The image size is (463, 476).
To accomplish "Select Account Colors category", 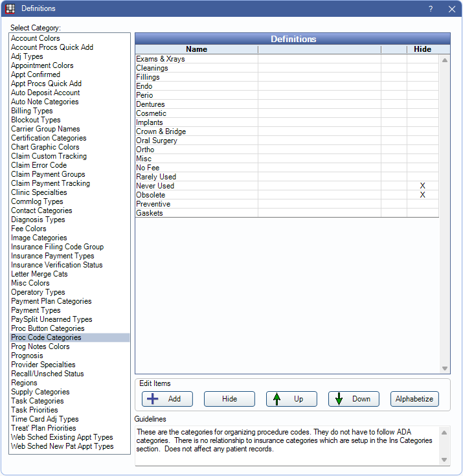I will pyautogui.click(x=36, y=38).
